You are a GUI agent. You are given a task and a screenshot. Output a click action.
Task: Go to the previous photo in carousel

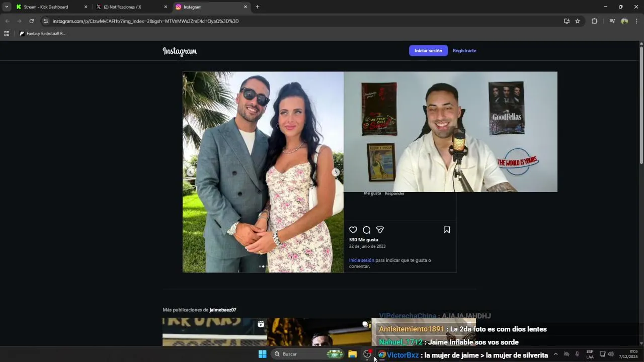click(191, 172)
